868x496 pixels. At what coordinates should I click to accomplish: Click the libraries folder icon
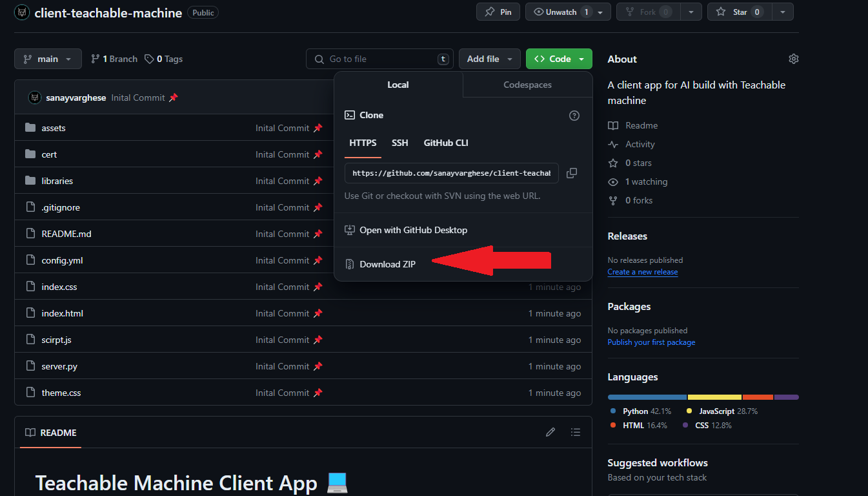pos(30,181)
